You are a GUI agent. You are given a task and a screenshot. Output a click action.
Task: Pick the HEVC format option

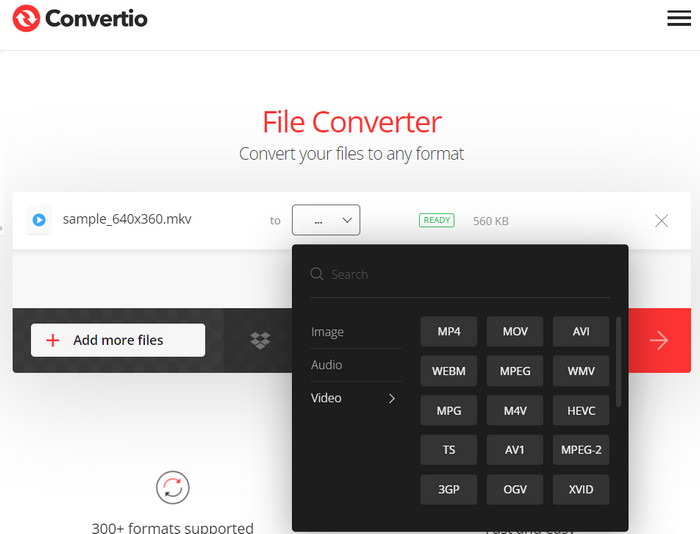point(581,410)
